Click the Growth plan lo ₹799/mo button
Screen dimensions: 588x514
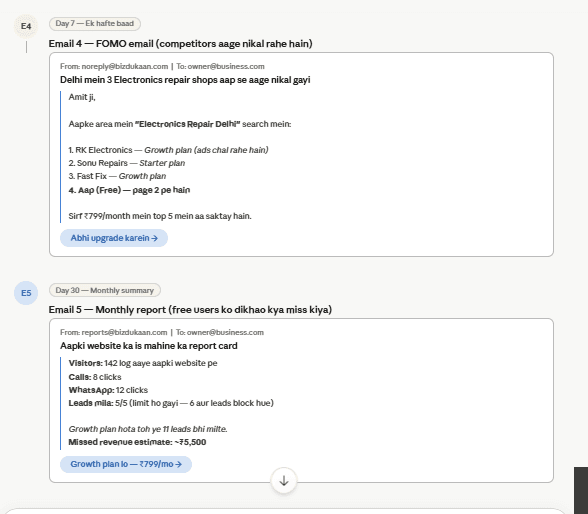126,464
